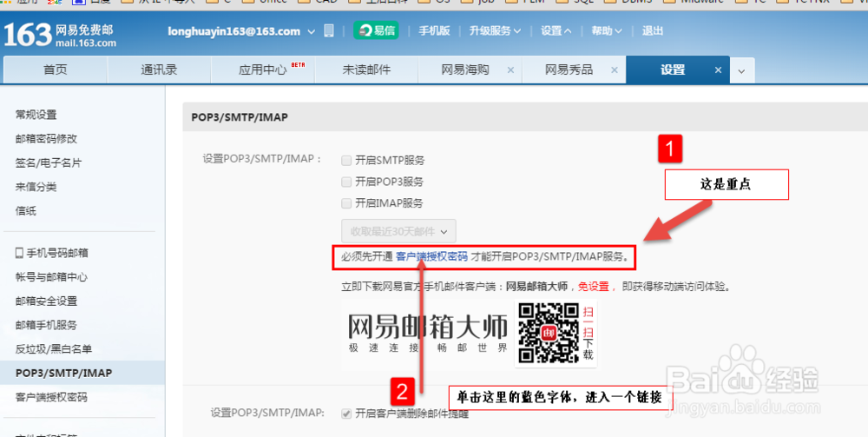Open 邮箱安全设置 in the sidebar
868x437 pixels.
click(x=46, y=301)
